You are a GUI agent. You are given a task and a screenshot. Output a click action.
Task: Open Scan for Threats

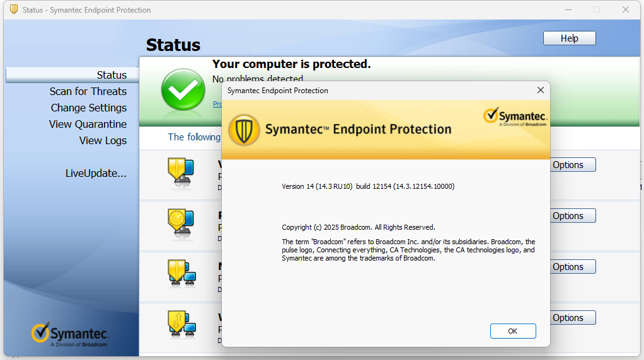click(x=88, y=91)
